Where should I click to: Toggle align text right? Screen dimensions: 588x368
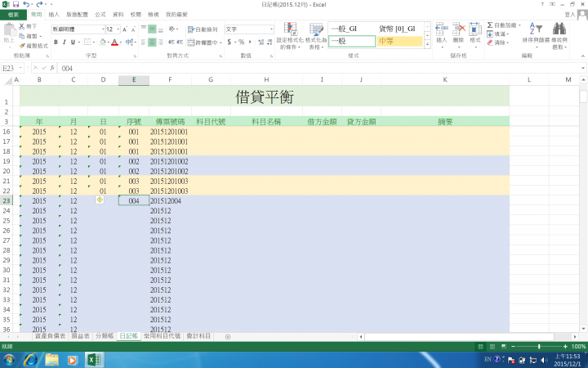(161, 42)
